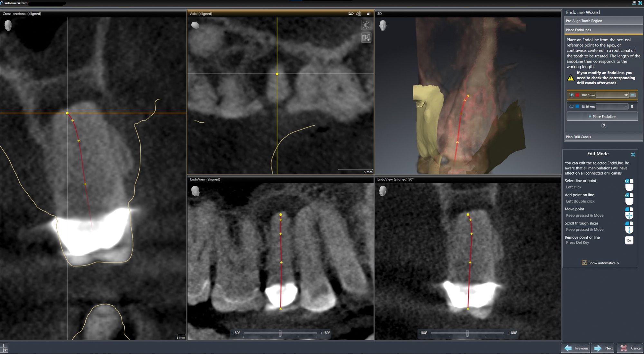Select the Place EndoLines step header
Viewport: 644px width, 354px height.
603,30
